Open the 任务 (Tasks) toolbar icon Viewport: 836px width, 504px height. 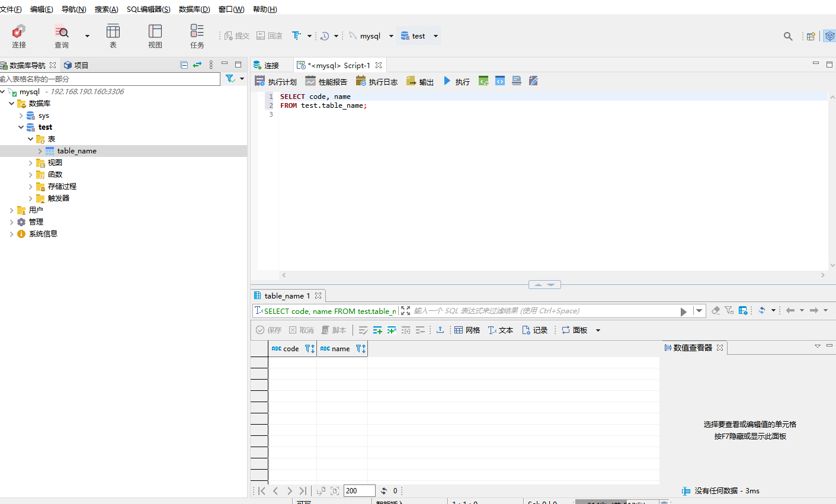[x=197, y=36]
